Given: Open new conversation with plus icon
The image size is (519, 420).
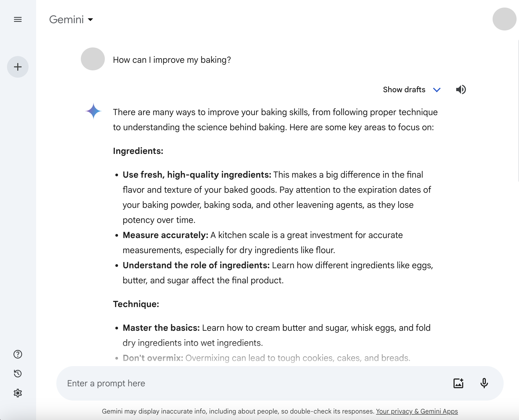Looking at the screenshot, I should pos(18,66).
